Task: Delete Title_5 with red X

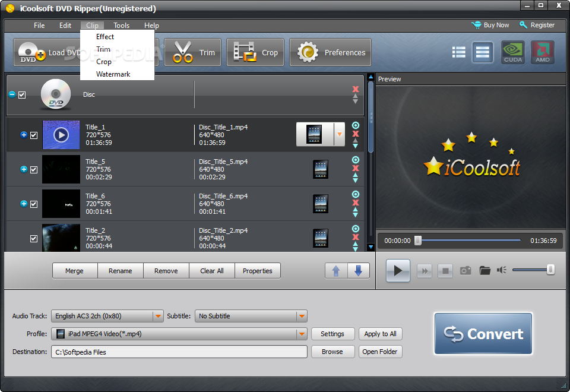Action: (356, 168)
